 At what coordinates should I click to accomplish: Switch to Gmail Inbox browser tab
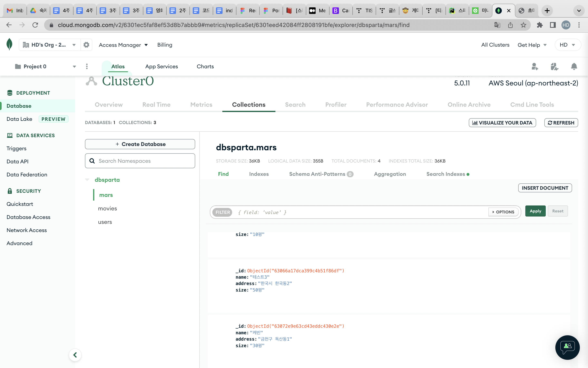coord(15,10)
